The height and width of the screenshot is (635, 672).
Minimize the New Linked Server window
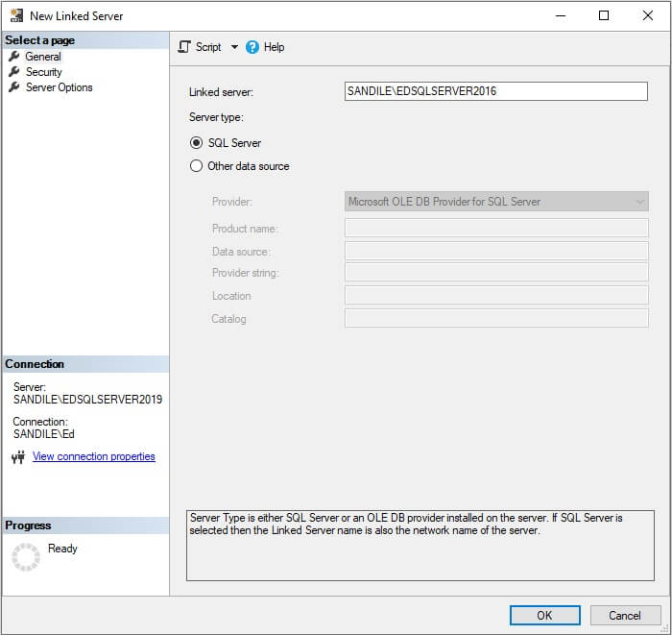(560, 16)
